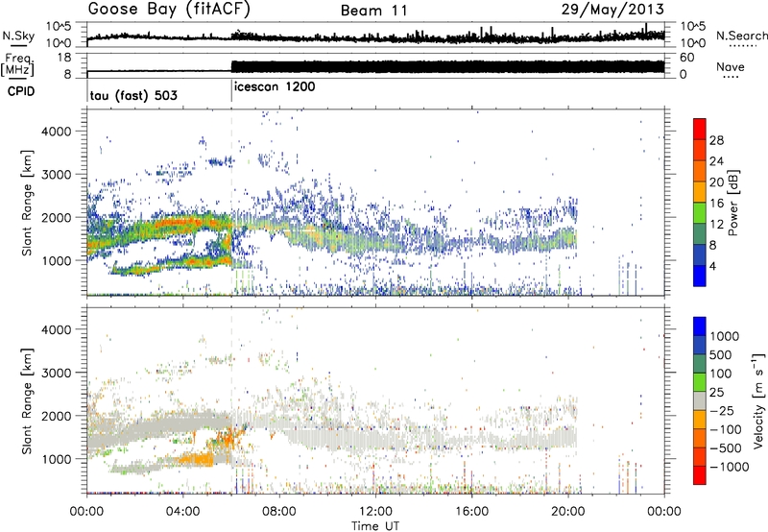Click the "3000" tick on the velocity panel
Viewport: 768px width, 532px height.
56,373
